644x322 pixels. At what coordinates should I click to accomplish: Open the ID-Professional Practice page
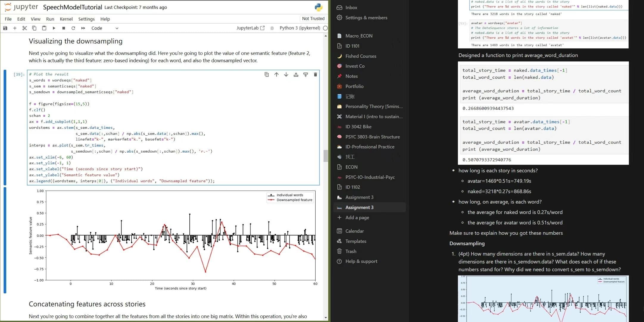click(x=370, y=147)
